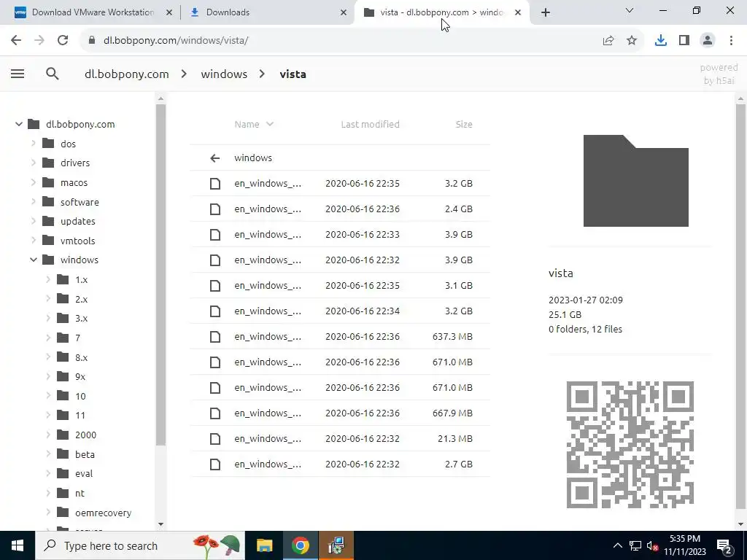Viewport: 747px width, 560px height.
Task: Open the notification center icon
Action: click(724, 545)
